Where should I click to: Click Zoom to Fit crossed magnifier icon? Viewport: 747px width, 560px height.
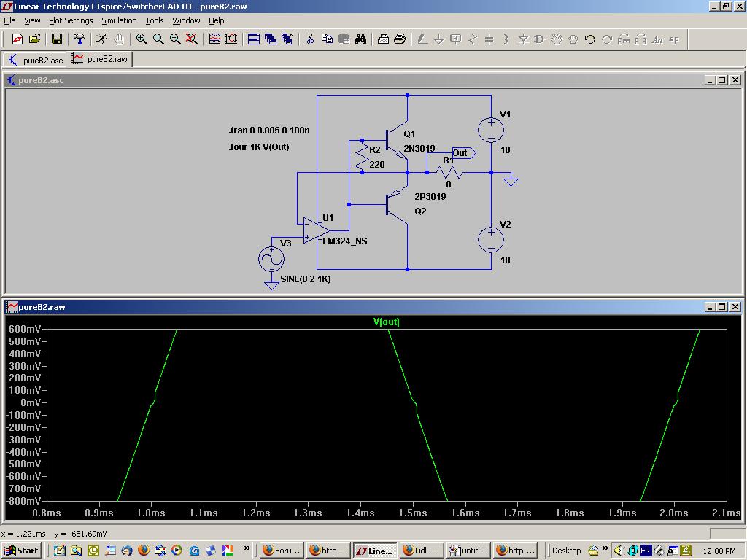192,39
